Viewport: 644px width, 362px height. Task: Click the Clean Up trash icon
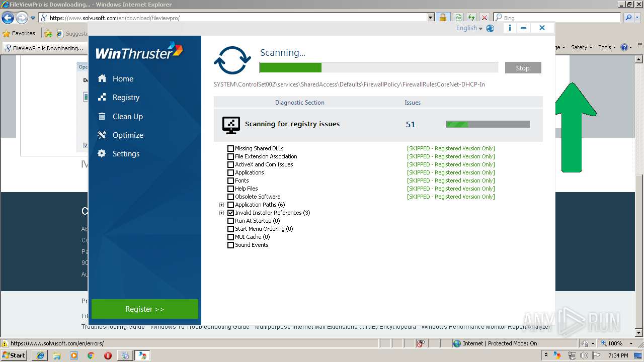(x=102, y=116)
